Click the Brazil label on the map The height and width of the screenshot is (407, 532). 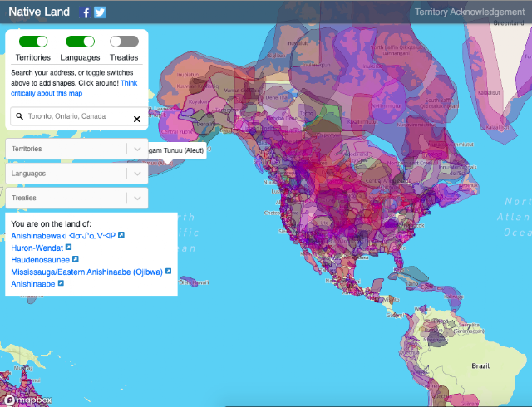click(x=480, y=366)
